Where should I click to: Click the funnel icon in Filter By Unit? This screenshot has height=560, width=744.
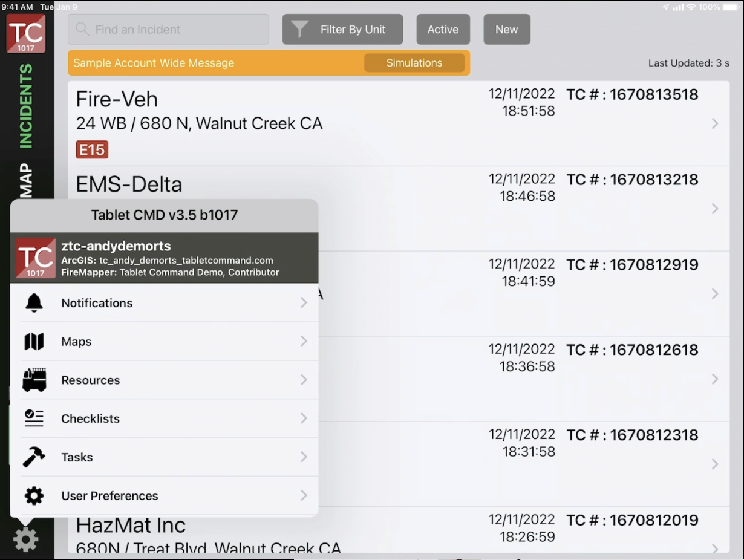(300, 30)
